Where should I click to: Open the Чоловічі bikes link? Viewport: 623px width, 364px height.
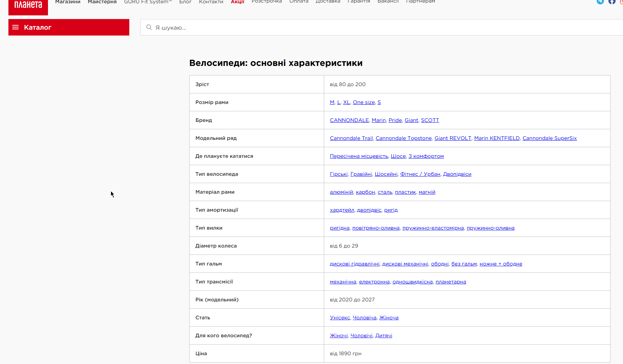pyautogui.click(x=361, y=335)
